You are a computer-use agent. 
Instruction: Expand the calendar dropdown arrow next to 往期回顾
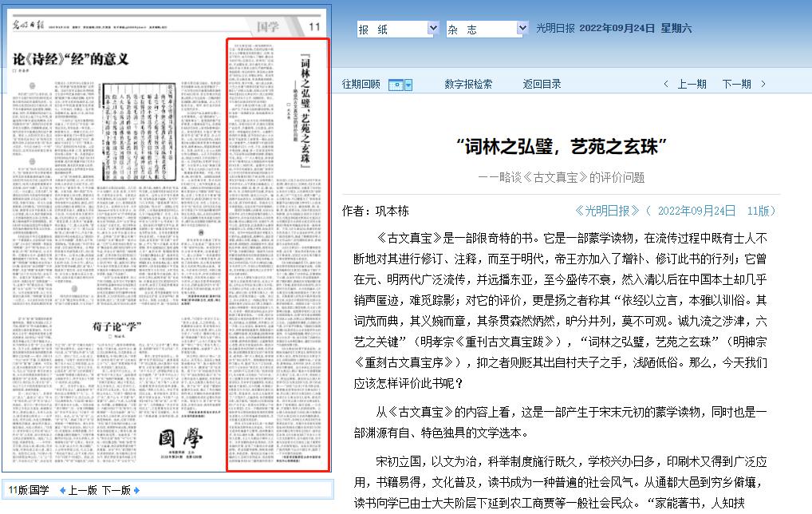tap(408, 85)
